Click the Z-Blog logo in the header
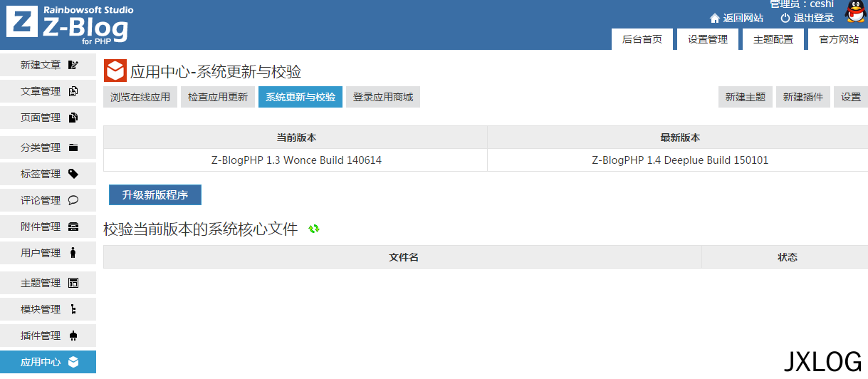 [x=69, y=24]
